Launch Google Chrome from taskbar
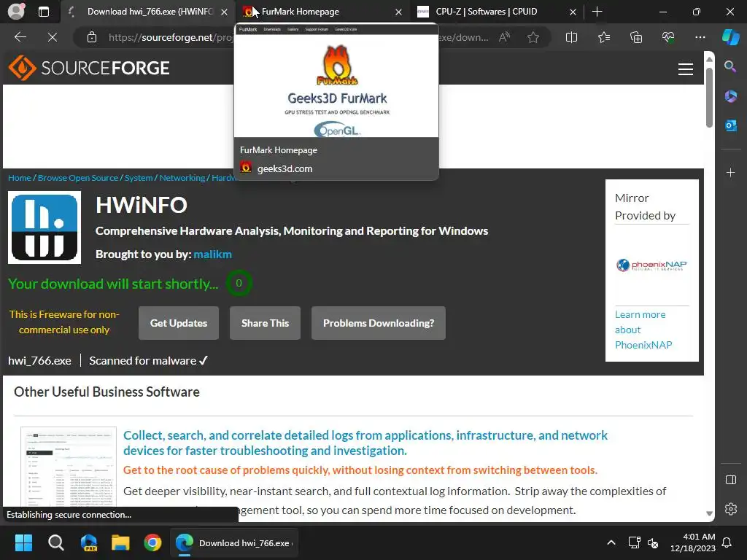Image resolution: width=747 pixels, height=560 pixels. [x=152, y=542]
